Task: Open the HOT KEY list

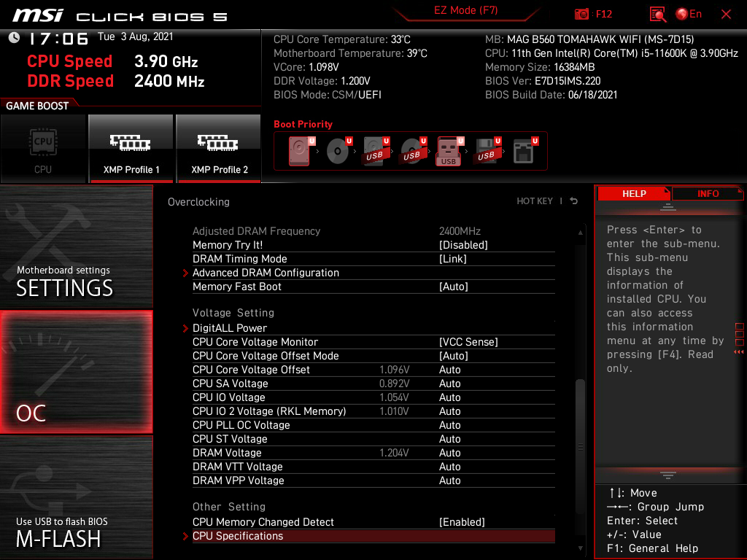Action: coord(535,201)
